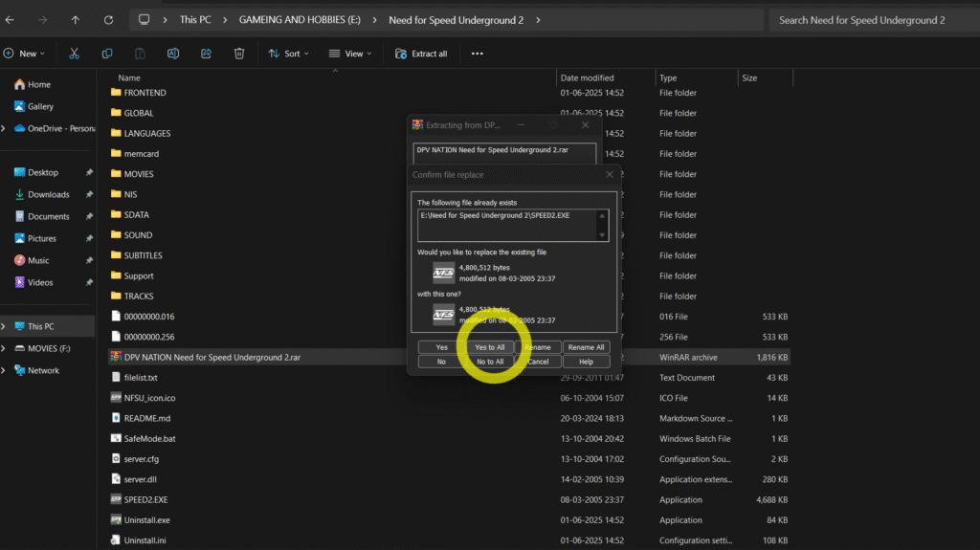Select the memcard folder
Image resolution: width=980 pixels, height=550 pixels.
[x=134, y=154]
